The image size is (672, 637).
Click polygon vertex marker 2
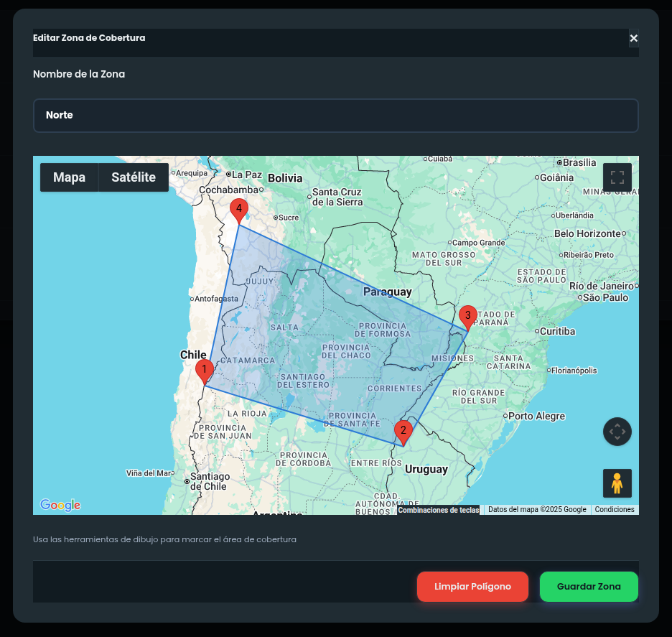point(403,432)
